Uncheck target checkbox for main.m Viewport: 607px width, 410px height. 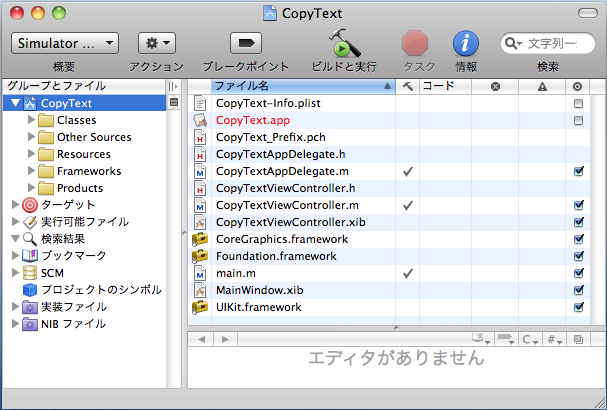point(578,273)
